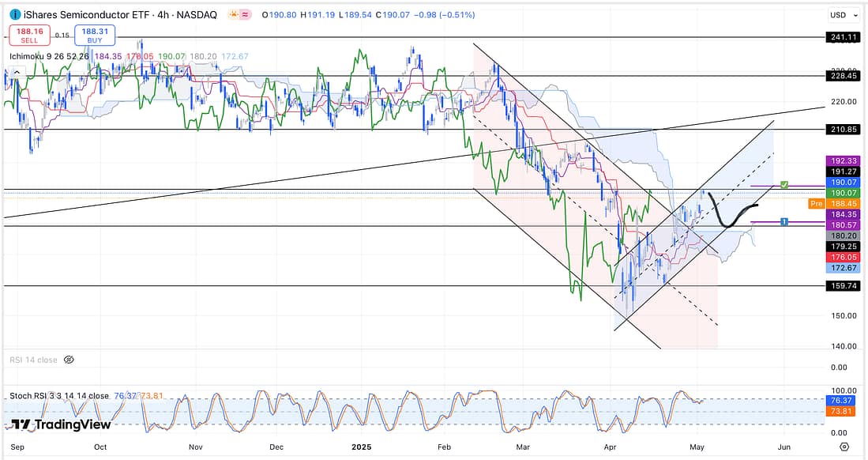Image resolution: width=868 pixels, height=460 pixels.
Task: Click the 150.00 price scale value
Action: [844, 315]
